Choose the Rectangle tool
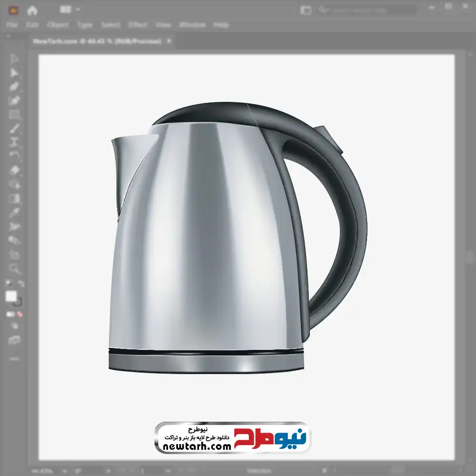This screenshot has height=476, width=476. tap(14, 114)
